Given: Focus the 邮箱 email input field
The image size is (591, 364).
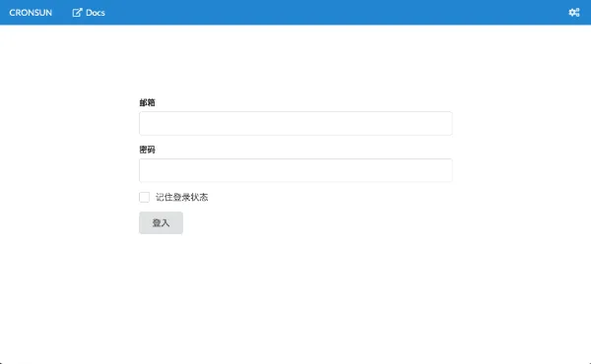Looking at the screenshot, I should click(x=295, y=124).
